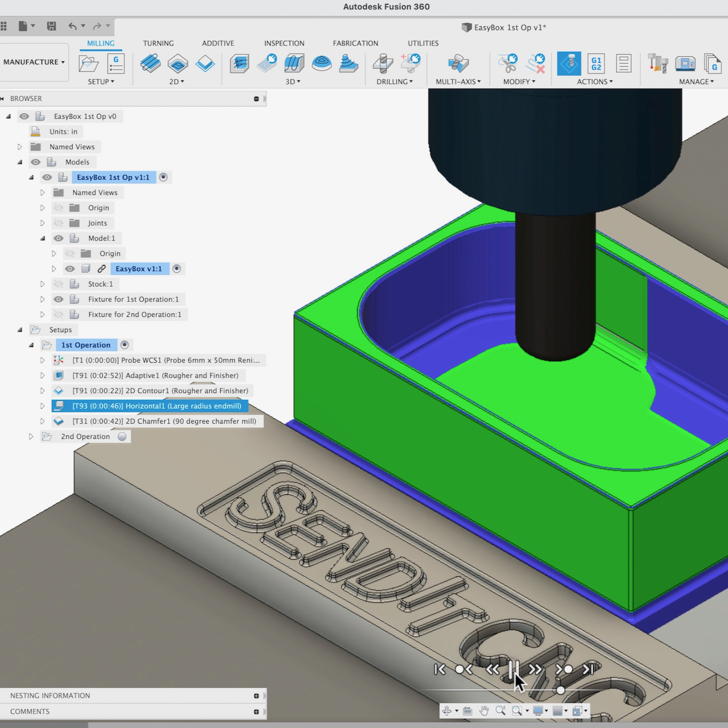Click the Multi-Axis Swarf tool icon
Image resolution: width=728 pixels, height=728 pixels.
458,64
